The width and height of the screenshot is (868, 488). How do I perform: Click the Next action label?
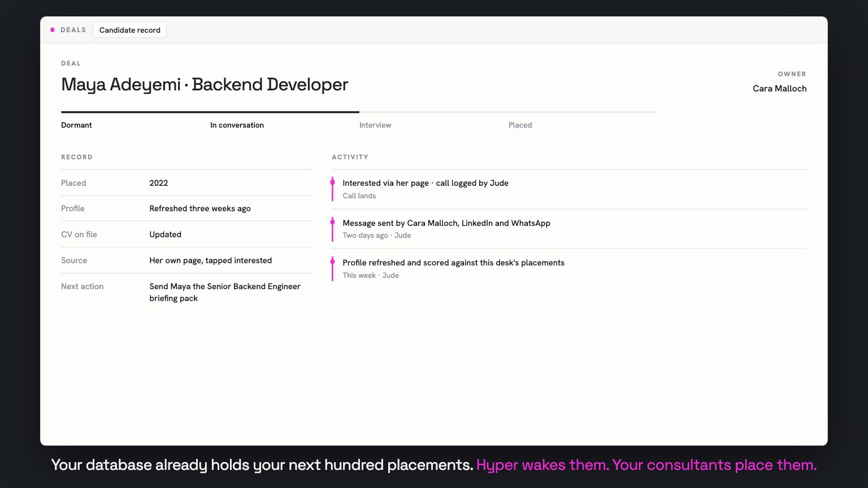click(83, 286)
